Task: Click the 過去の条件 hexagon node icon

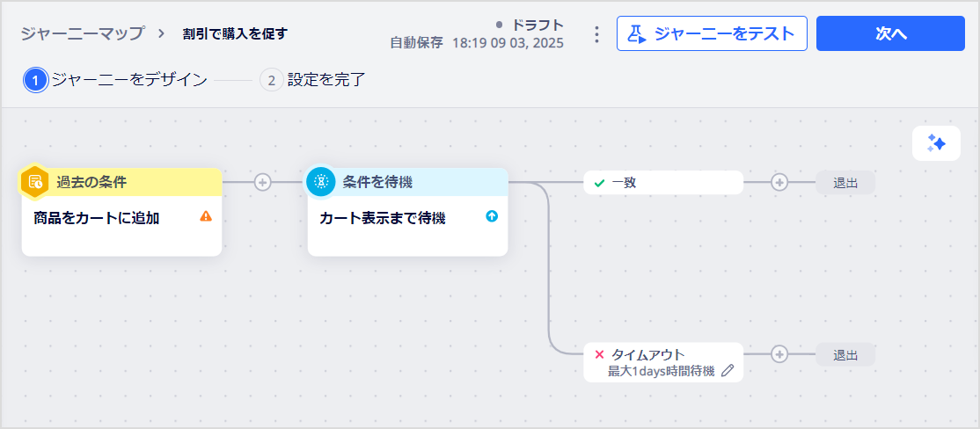Action: click(x=35, y=182)
